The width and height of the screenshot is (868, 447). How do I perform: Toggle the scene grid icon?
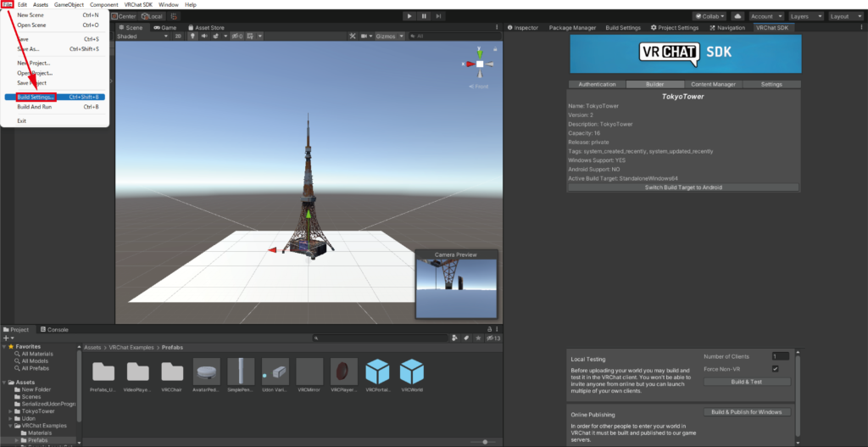250,36
